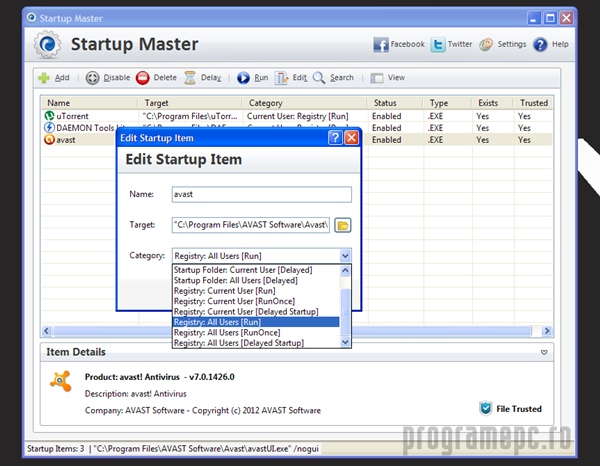
Task: Sort by the Name column header
Action: (89, 103)
